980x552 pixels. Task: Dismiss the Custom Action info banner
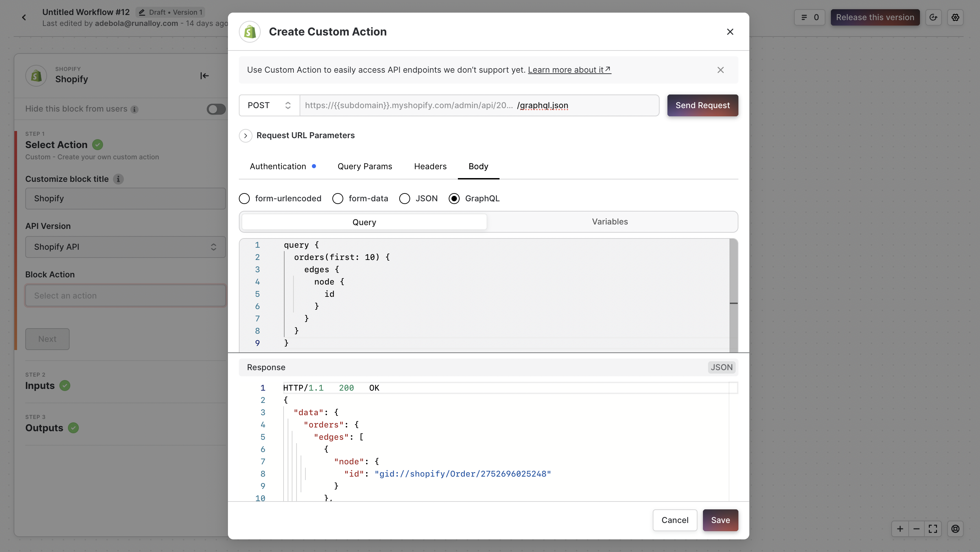(720, 70)
